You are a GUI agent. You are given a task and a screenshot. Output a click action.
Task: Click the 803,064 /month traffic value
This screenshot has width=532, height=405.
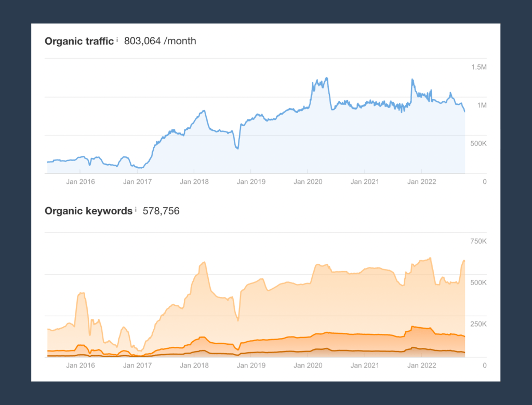point(160,41)
